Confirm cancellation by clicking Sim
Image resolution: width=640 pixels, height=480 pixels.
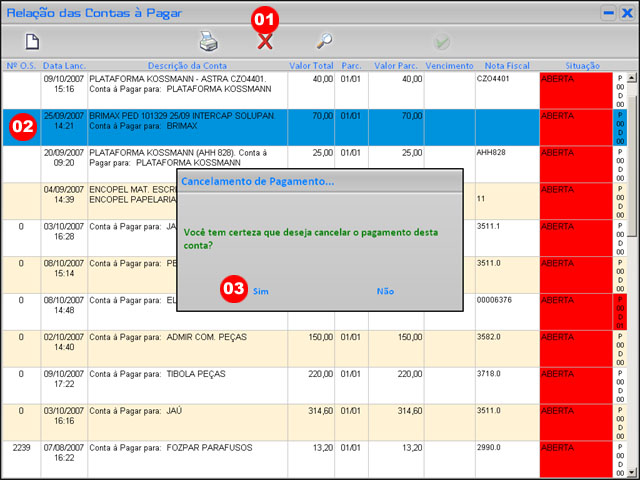261,291
